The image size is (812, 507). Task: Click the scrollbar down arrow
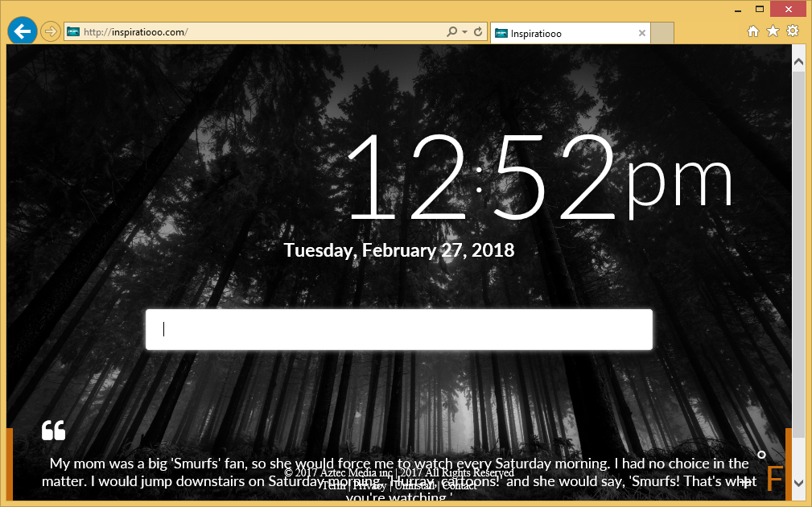[x=798, y=483]
